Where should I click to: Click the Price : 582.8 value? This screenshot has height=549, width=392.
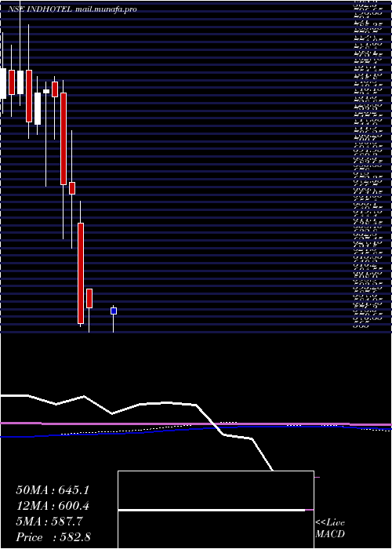53,537
